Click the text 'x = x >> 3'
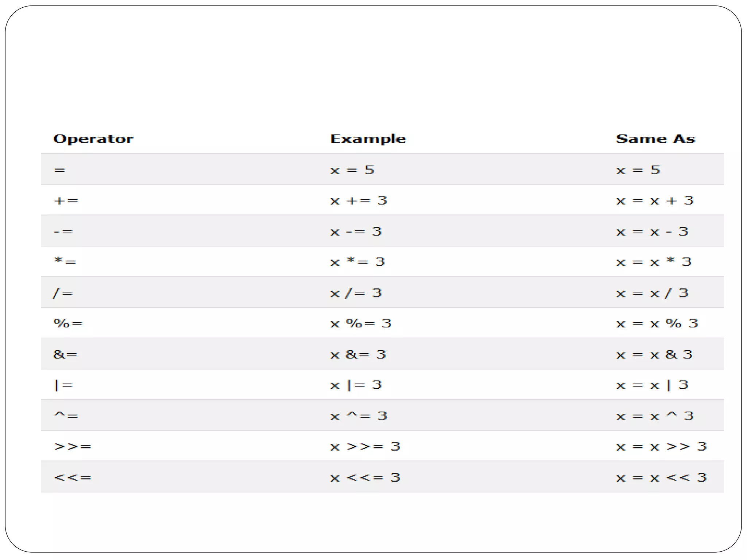 coord(661,447)
